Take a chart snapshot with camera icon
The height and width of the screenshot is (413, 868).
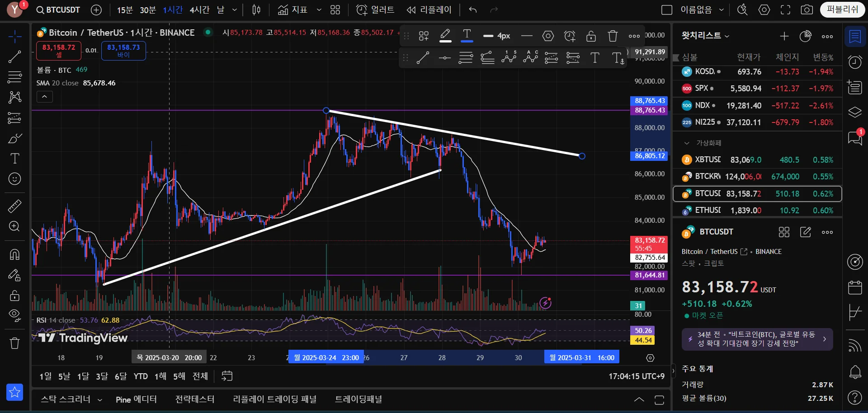click(807, 10)
